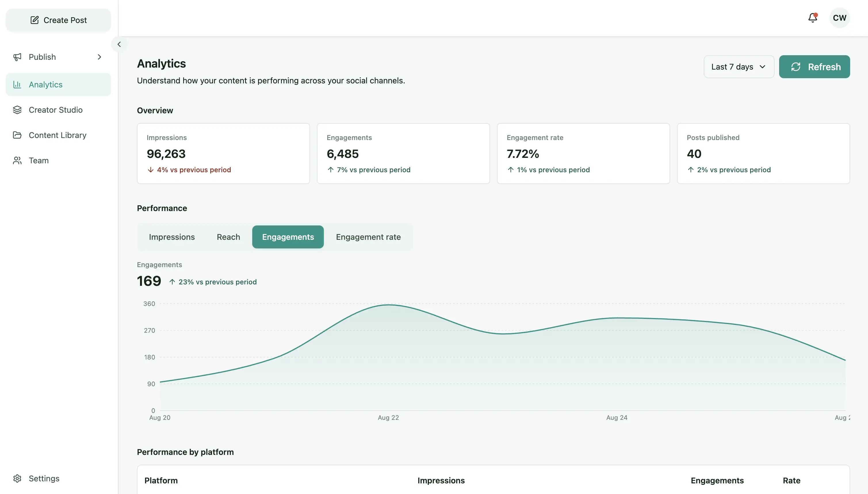The width and height of the screenshot is (868, 494).
Task: Sort by the Engagements column header
Action: pyautogui.click(x=717, y=480)
